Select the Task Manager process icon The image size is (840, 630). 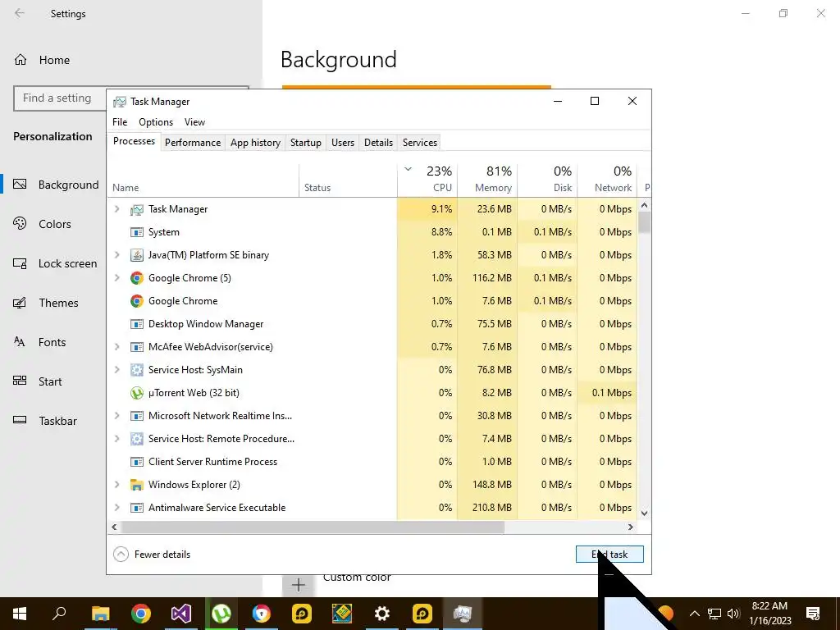pos(137,209)
